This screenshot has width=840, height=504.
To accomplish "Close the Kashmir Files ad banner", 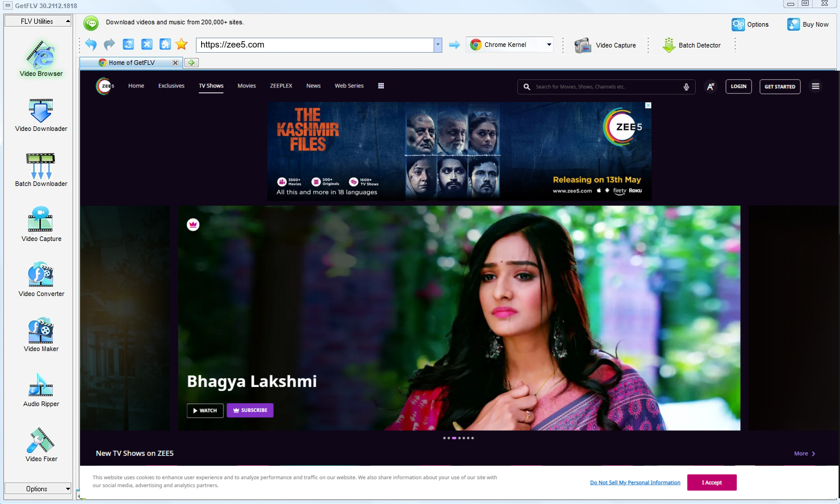I will (x=648, y=105).
